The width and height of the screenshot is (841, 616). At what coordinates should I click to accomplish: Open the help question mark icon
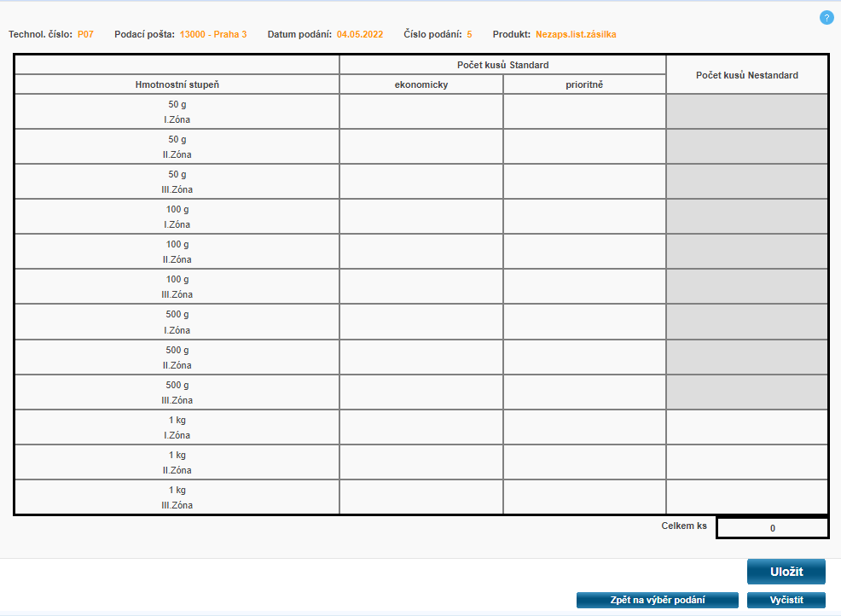[826, 18]
